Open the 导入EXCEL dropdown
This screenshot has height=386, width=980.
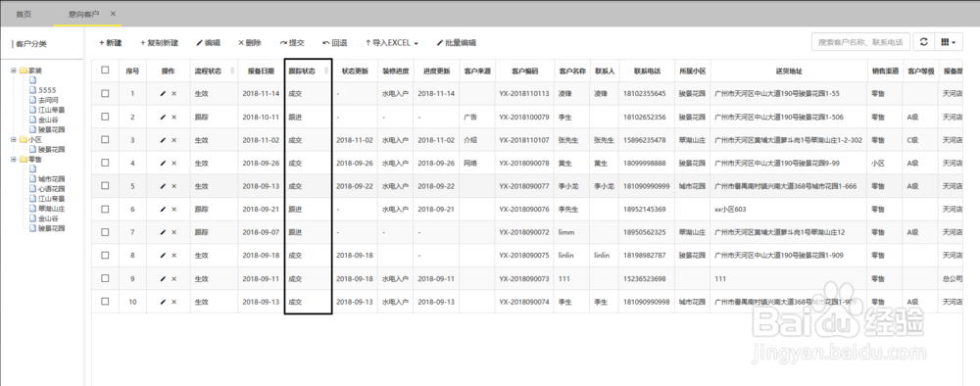point(392,43)
